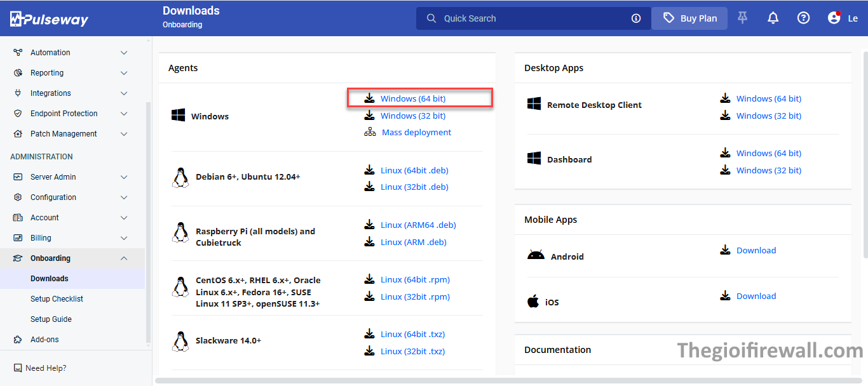This screenshot has width=868, height=386.
Task: Open the user account avatar icon
Action: (x=834, y=18)
